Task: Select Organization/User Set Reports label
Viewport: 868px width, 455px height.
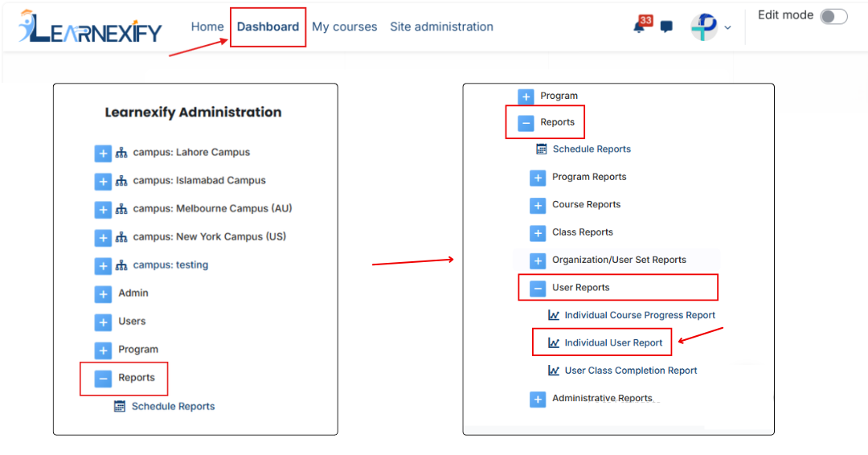Action: 619,260
